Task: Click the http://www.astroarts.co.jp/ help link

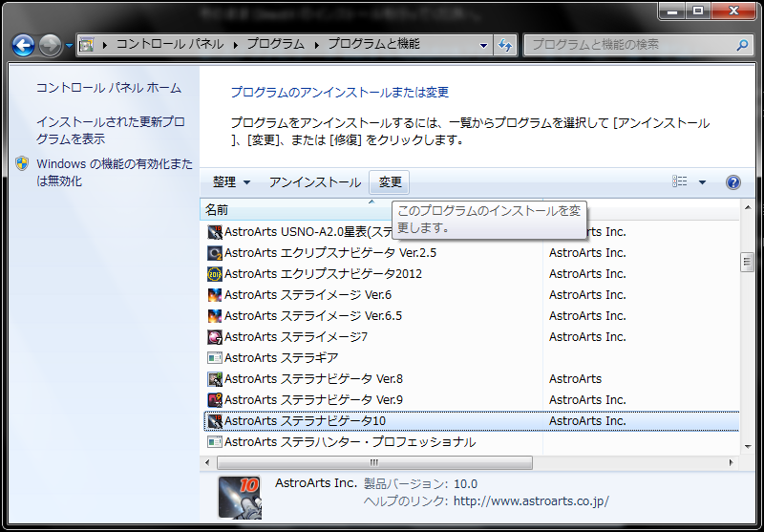Action: tap(531, 500)
